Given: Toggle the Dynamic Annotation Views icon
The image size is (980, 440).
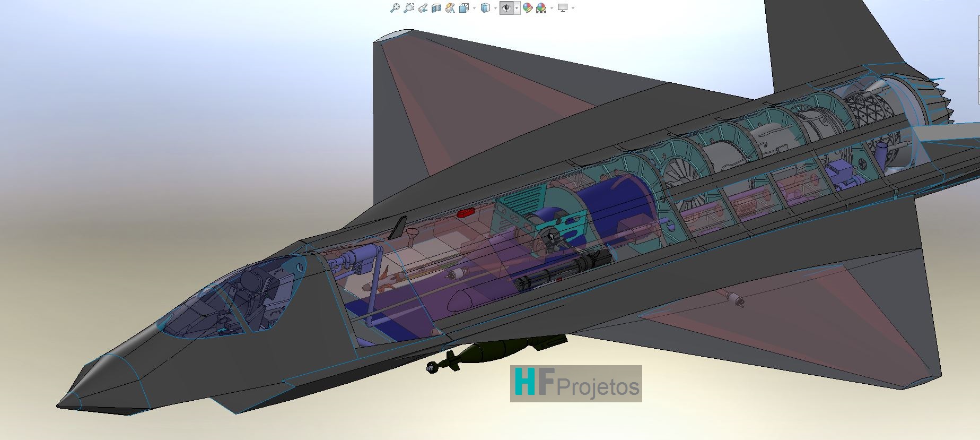Looking at the screenshot, I should point(450,8).
